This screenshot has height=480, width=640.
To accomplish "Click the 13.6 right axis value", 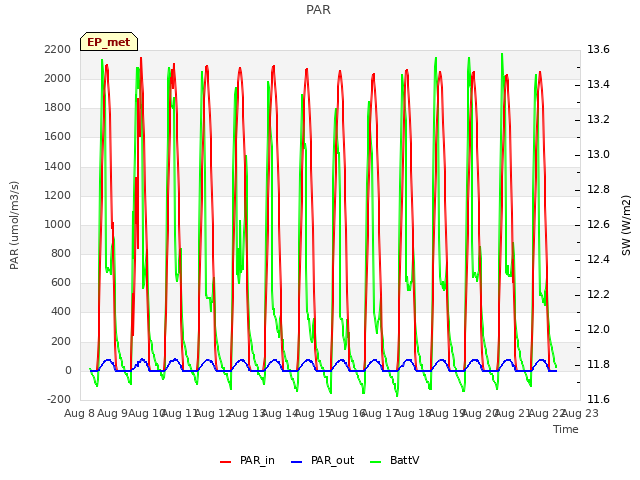I will (598, 49).
